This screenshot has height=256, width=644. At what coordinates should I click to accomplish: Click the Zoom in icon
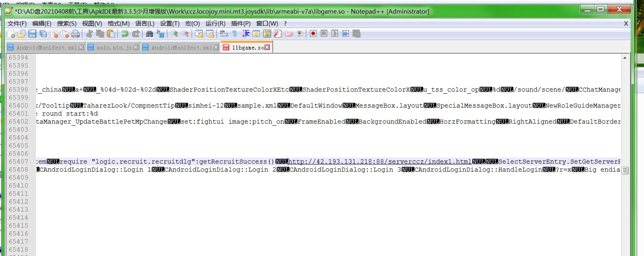tap(174, 34)
